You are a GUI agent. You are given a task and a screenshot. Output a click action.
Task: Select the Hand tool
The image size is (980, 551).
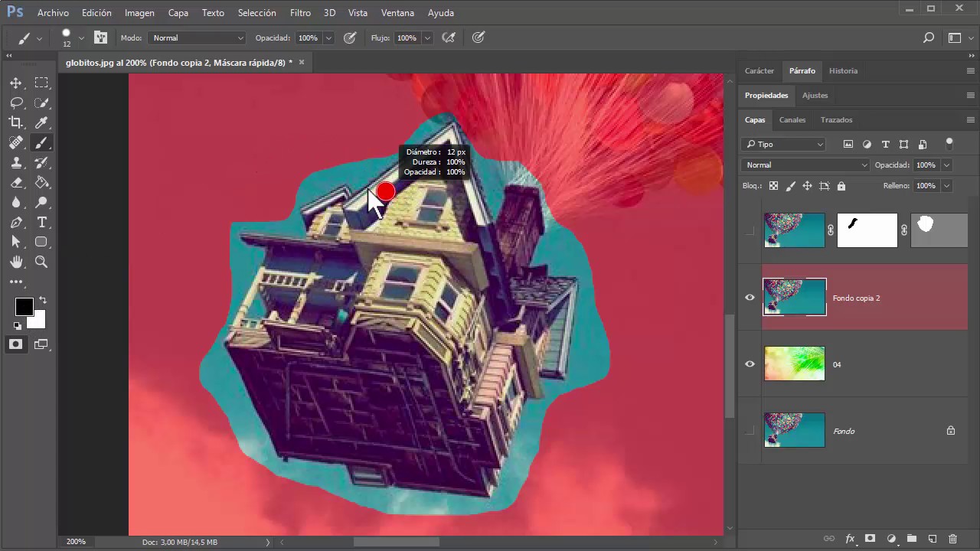tap(16, 262)
